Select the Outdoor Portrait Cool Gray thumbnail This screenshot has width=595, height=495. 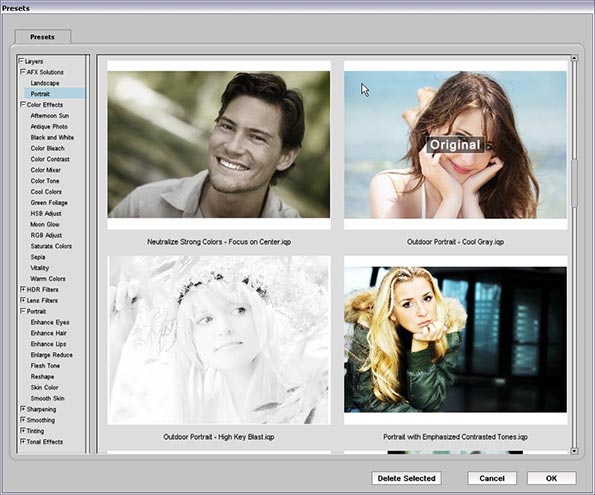[455, 145]
